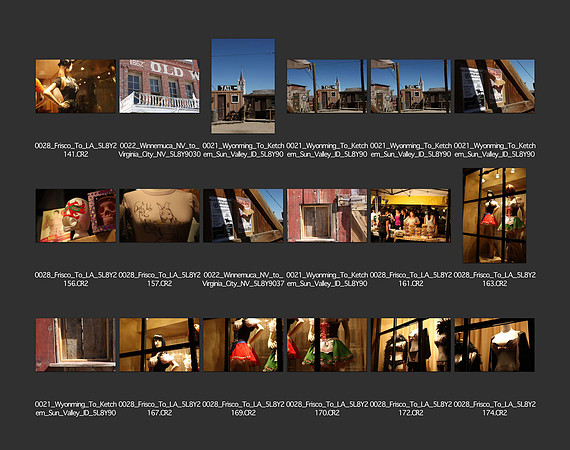Click the Wyoming label in the bottom row
The image size is (570, 450).
click(76, 409)
